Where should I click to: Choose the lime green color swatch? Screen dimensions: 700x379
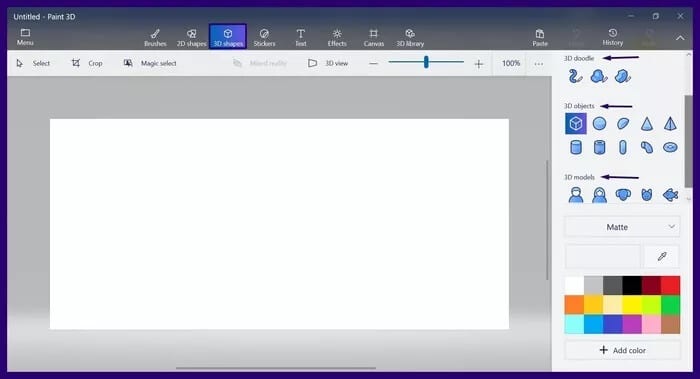coord(651,305)
